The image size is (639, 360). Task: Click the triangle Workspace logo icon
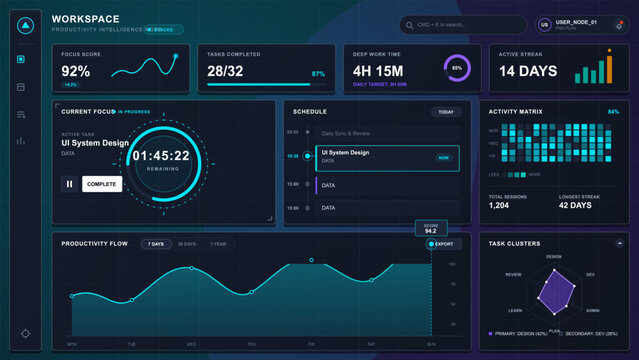click(25, 25)
